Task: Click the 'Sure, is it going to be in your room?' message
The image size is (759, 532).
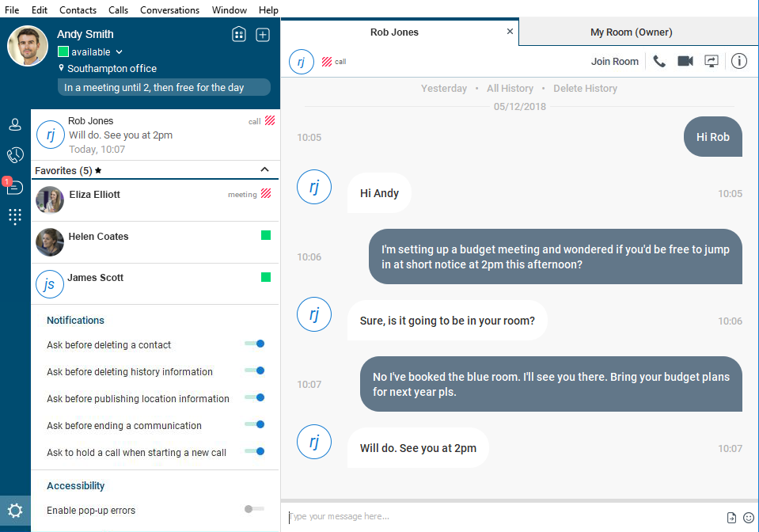Action: [447, 321]
